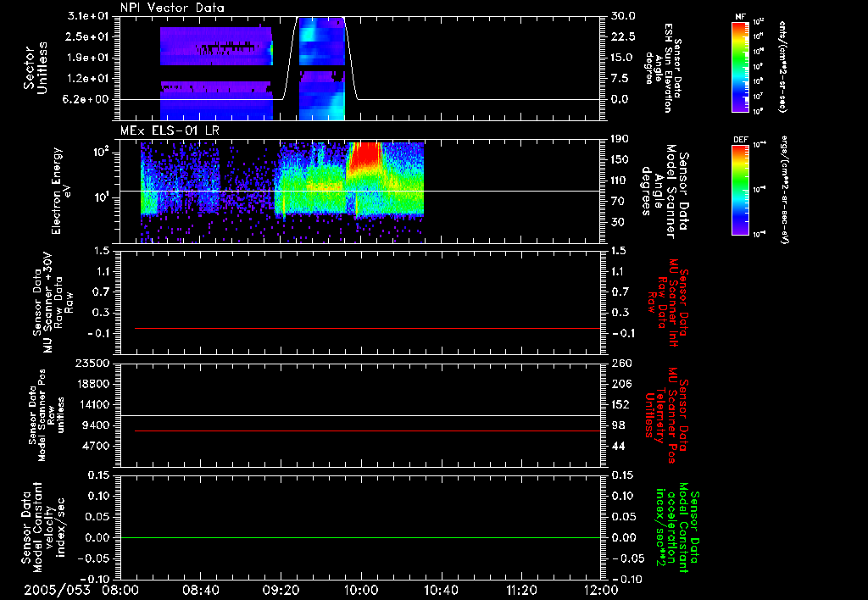
Task: Click the '18800' scanner position tick value
Action: coord(92,384)
